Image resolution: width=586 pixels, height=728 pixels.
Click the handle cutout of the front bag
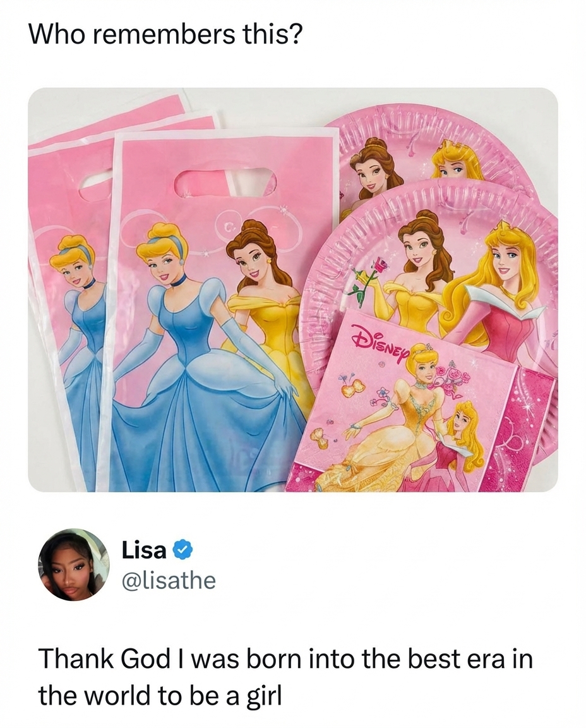(226, 182)
